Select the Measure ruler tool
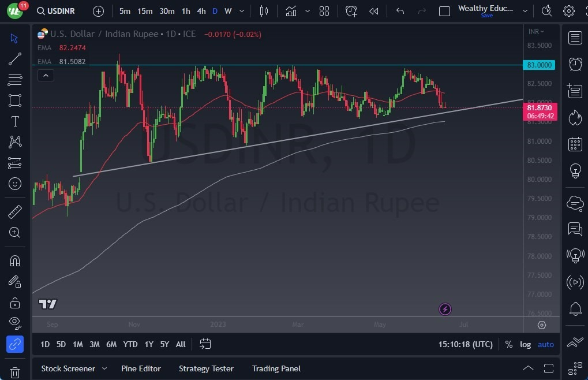The image size is (588, 380). click(14, 211)
